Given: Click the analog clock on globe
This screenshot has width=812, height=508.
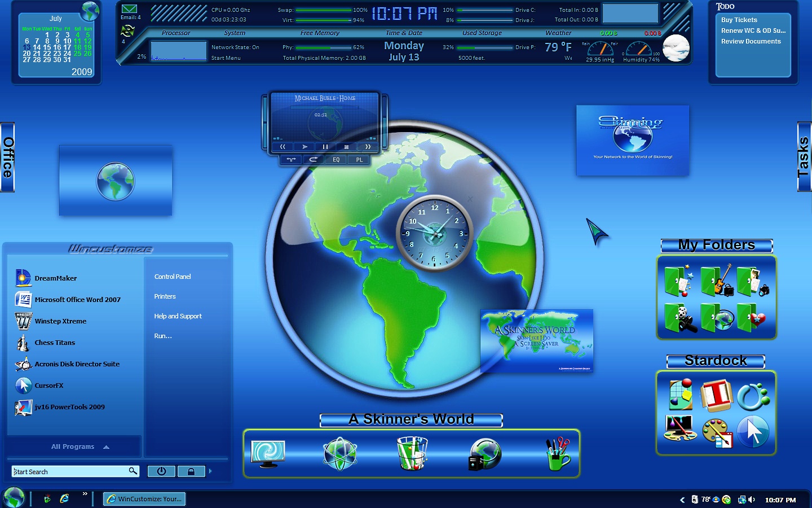Looking at the screenshot, I should point(435,234).
